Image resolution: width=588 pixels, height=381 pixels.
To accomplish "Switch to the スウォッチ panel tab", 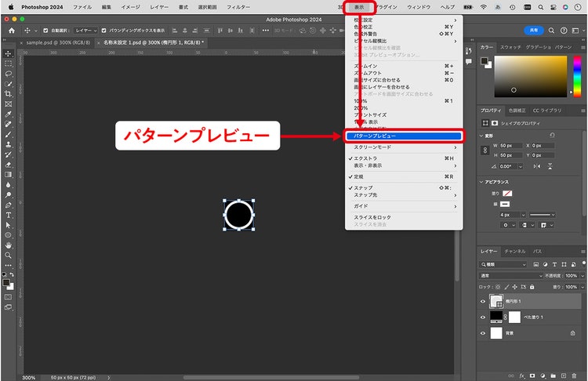I will (x=510, y=47).
